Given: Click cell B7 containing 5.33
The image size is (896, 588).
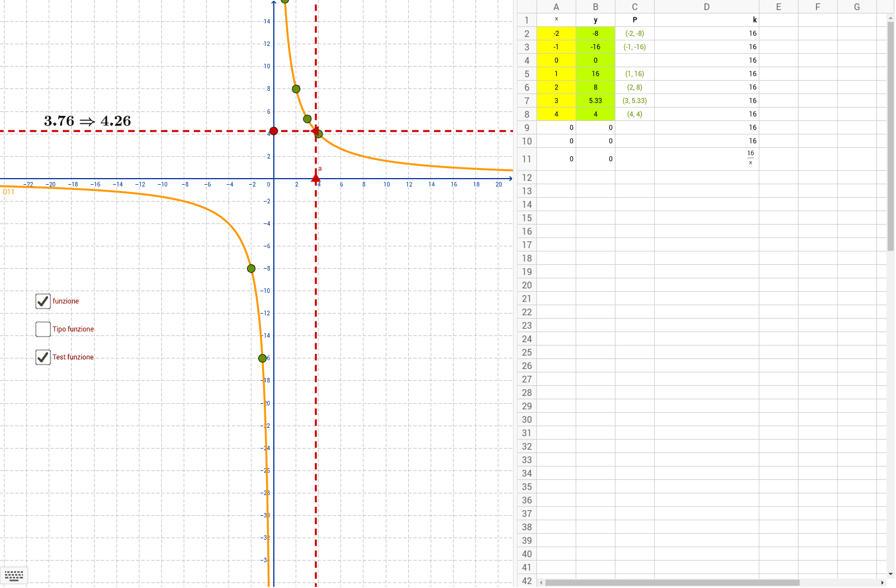Looking at the screenshot, I should (x=595, y=101).
